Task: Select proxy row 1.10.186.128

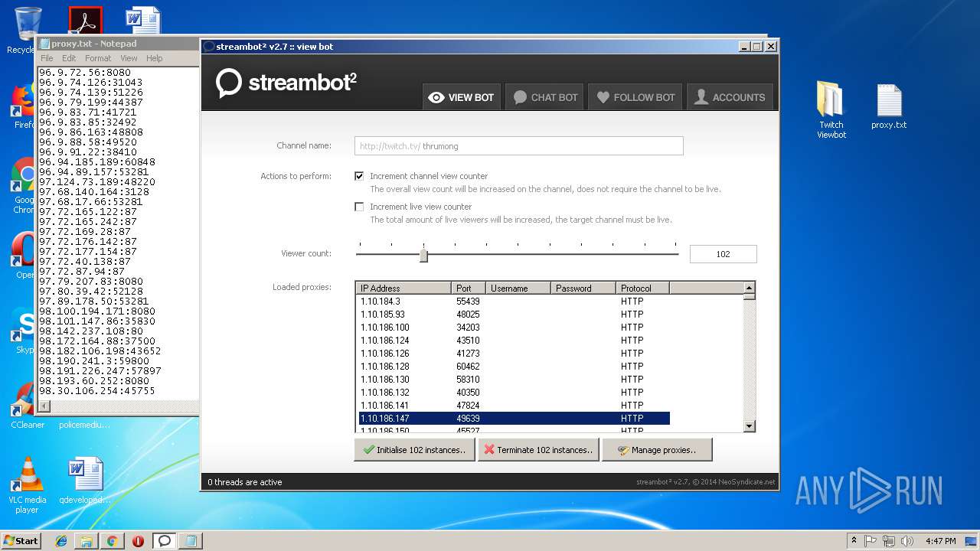Action: 514,367
